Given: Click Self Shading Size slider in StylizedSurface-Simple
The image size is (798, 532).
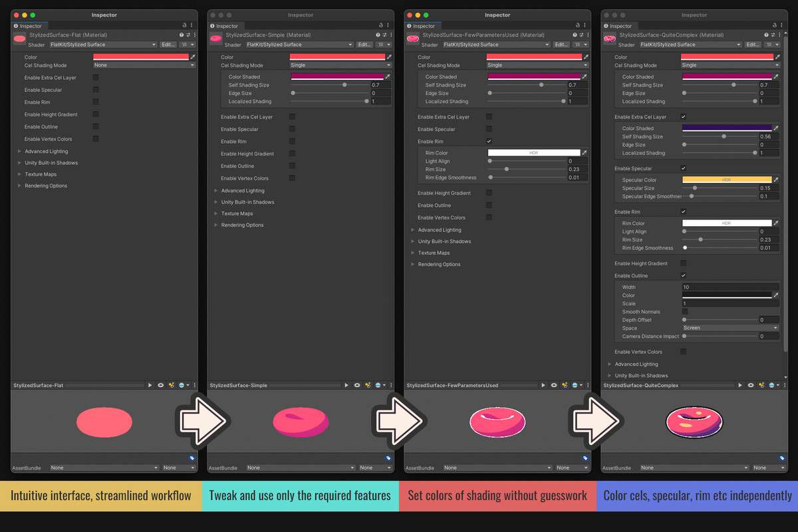Looking at the screenshot, I should 329,85.
